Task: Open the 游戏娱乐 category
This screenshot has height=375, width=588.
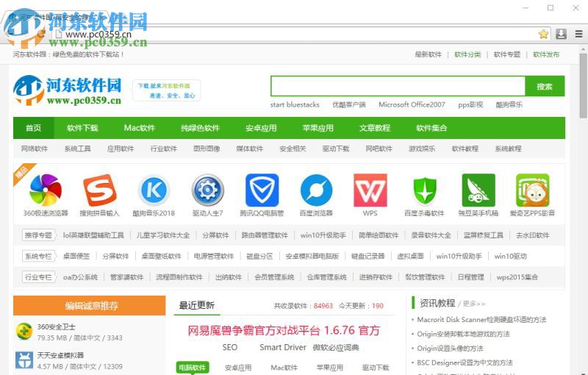Action: click(x=422, y=149)
